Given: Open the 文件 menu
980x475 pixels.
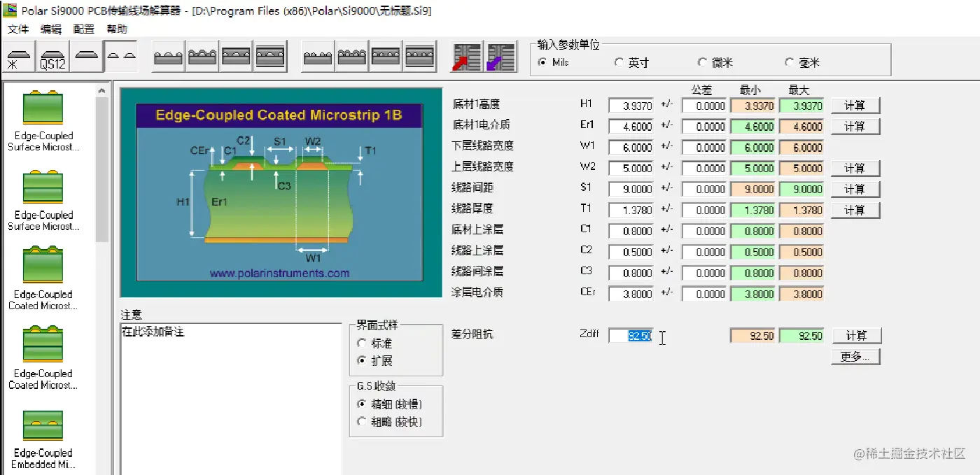Looking at the screenshot, I should tap(18, 29).
